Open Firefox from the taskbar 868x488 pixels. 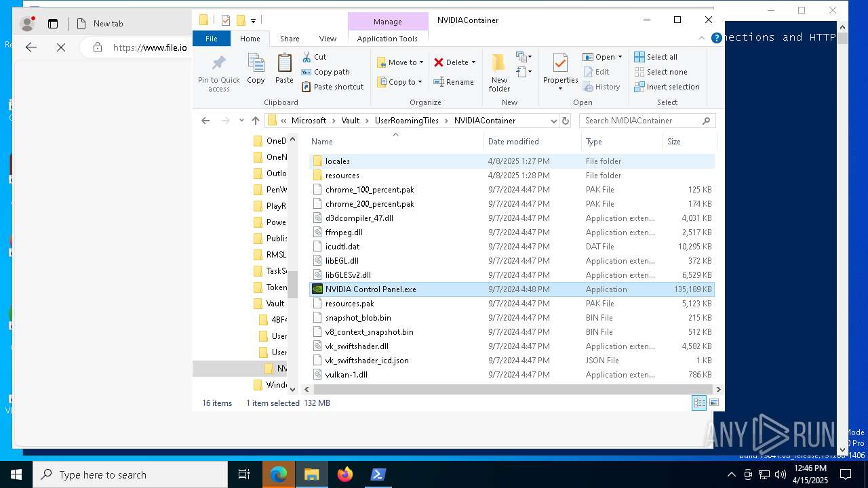345,474
